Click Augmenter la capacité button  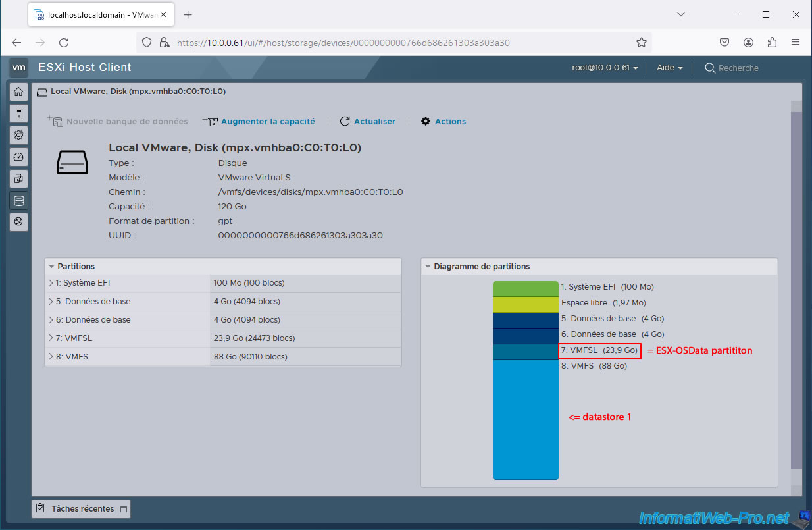pyautogui.click(x=259, y=122)
